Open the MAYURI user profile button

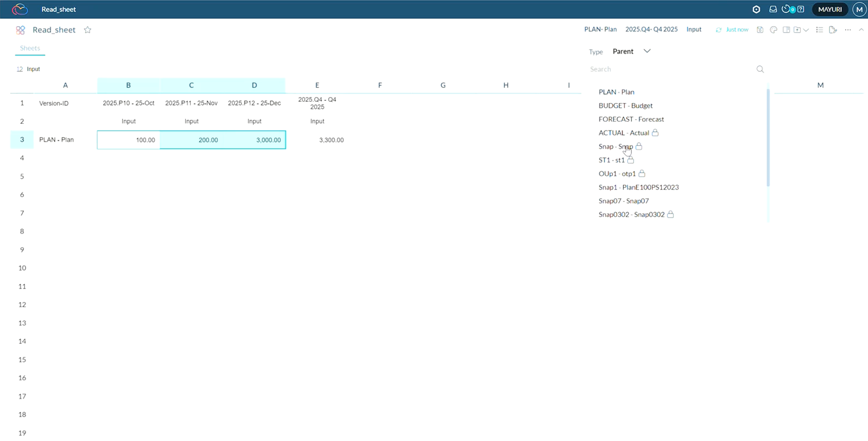[830, 10]
